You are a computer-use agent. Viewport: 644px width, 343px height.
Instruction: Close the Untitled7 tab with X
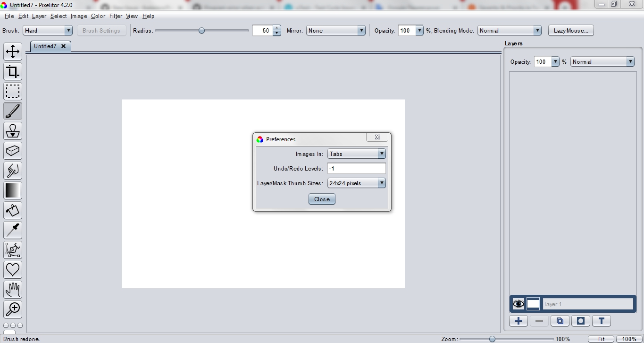coord(63,46)
